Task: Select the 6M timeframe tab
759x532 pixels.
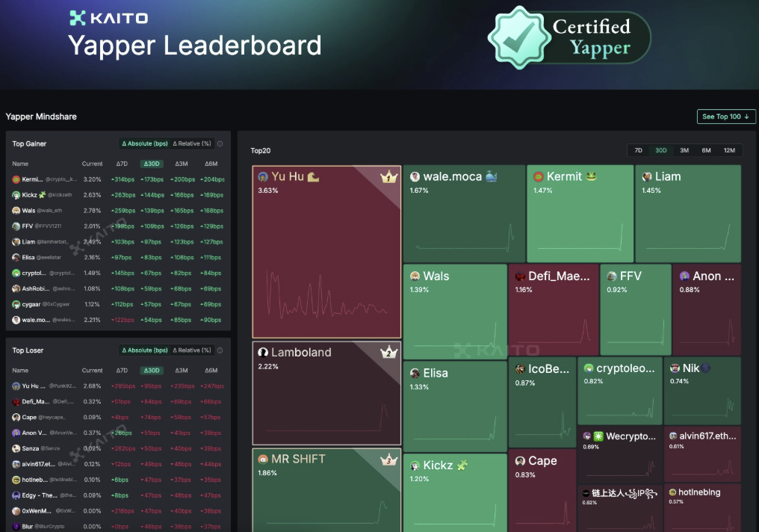Action: coord(706,150)
